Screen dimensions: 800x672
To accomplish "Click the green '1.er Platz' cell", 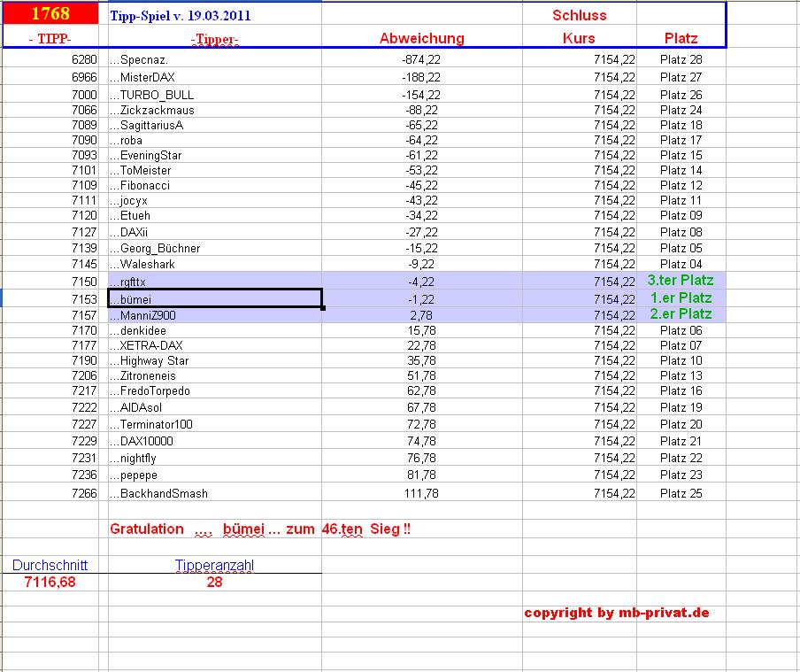I will pyautogui.click(x=681, y=297).
